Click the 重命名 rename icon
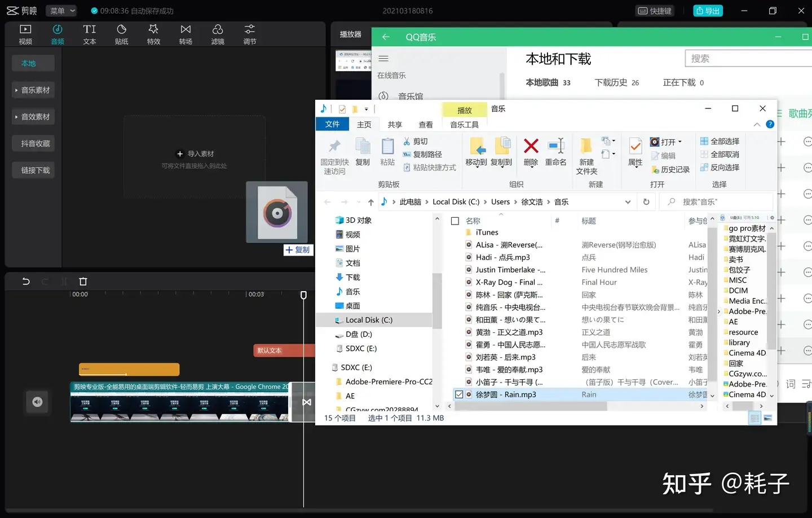 555,152
